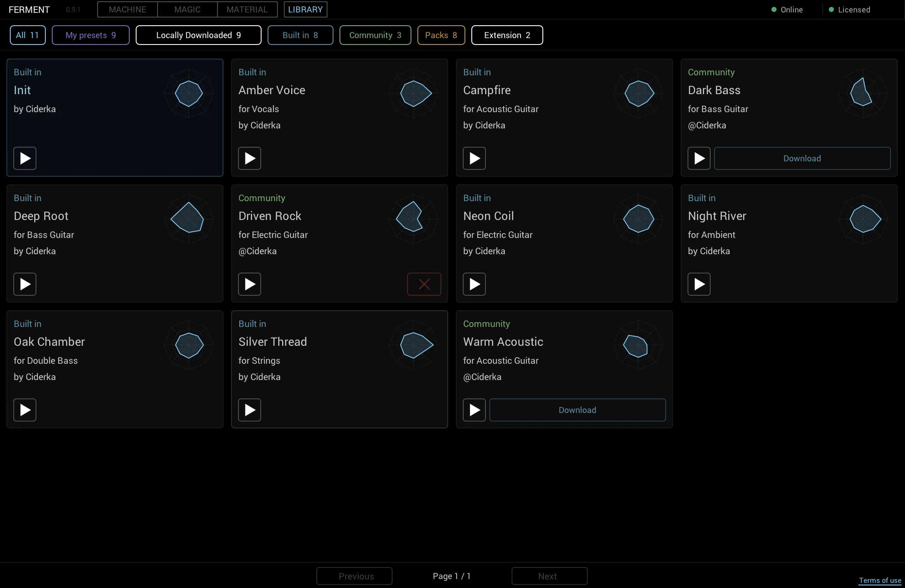This screenshot has width=905, height=588.
Task: Play the Driven Rock preview
Action: coord(250,284)
